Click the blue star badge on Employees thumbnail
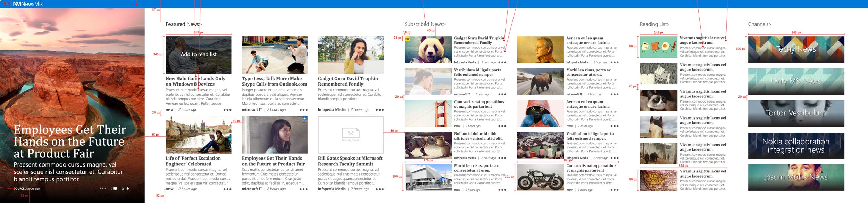The image size is (868, 203). (x=304, y=119)
